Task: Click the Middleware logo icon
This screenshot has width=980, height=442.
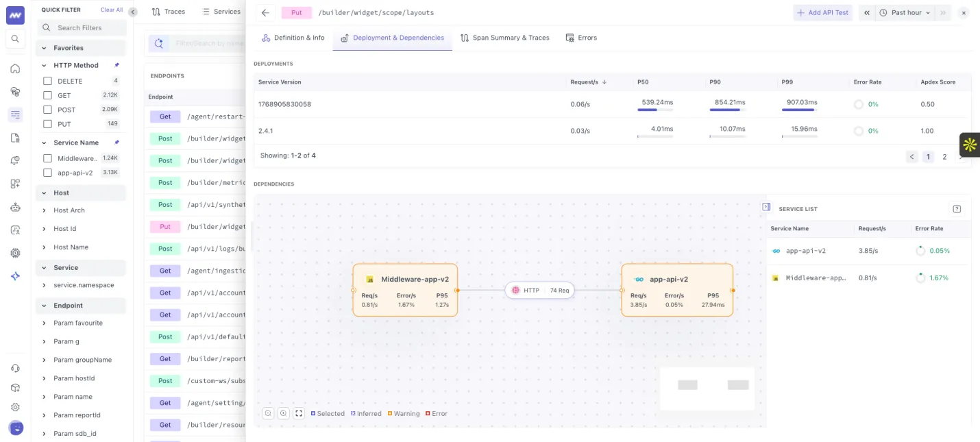Action: [15, 15]
